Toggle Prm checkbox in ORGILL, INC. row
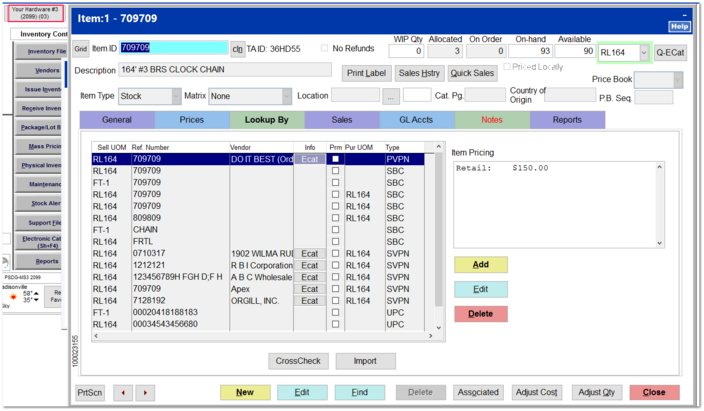 point(335,301)
